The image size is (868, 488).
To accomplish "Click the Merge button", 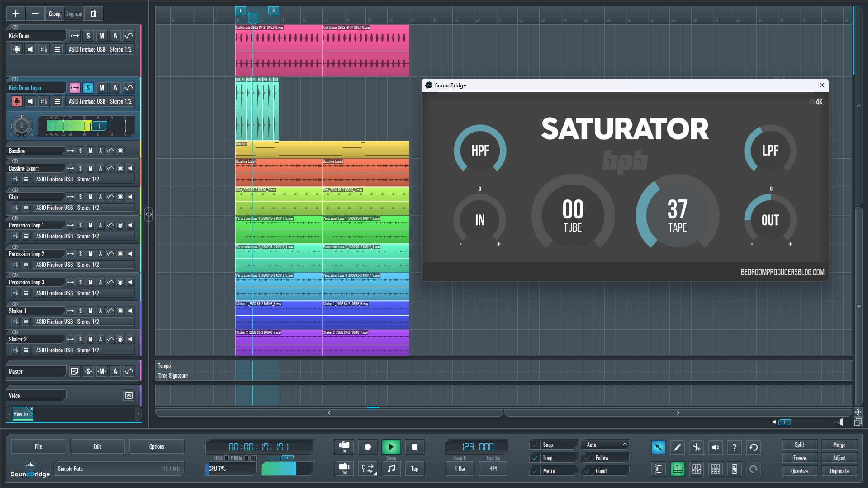I will [839, 445].
